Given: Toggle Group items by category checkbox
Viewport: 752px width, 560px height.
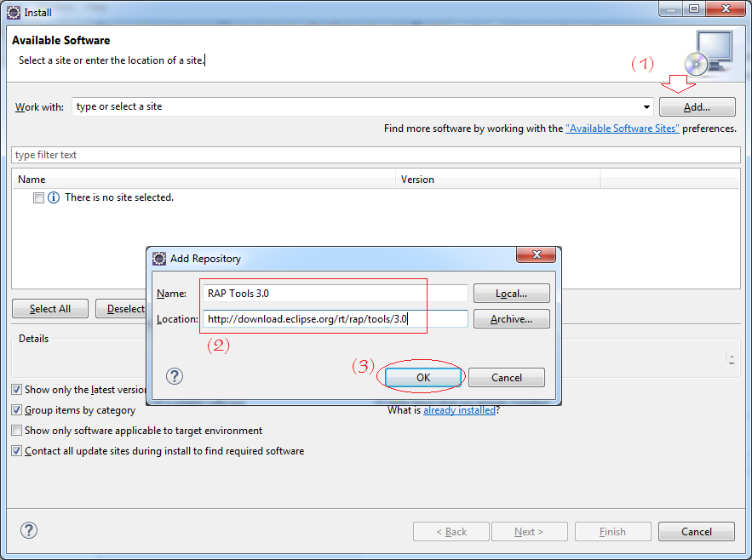Looking at the screenshot, I should click(17, 410).
